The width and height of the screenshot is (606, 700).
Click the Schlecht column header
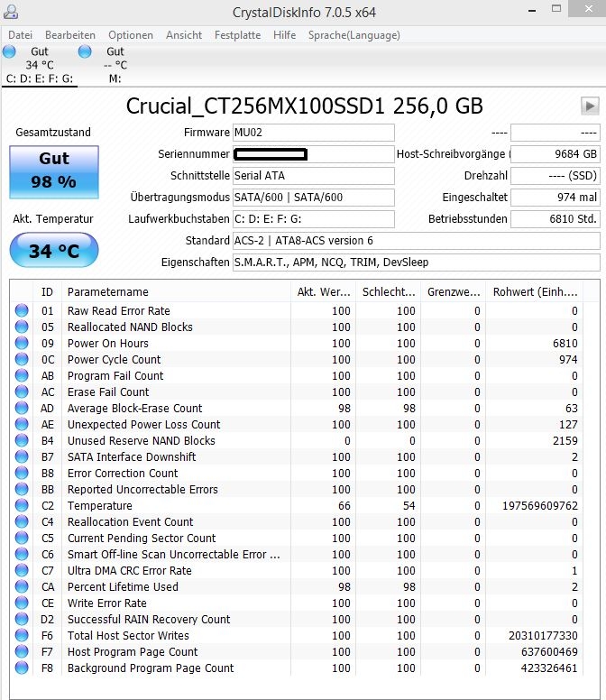pos(389,292)
